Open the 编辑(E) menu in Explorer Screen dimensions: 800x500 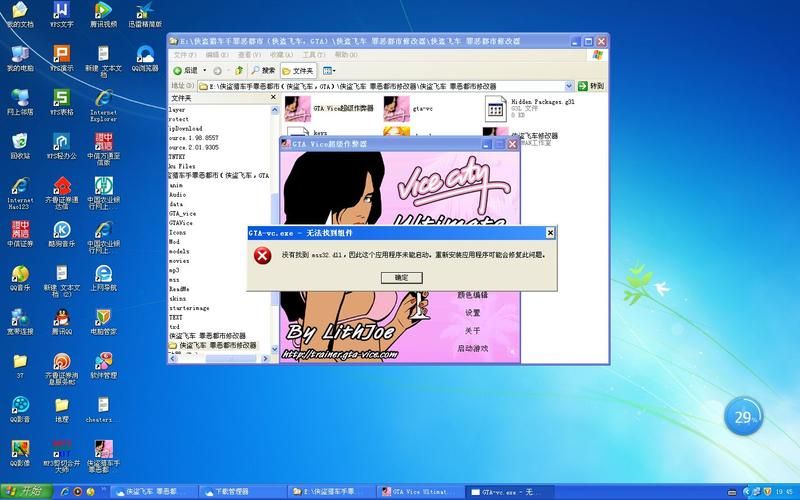(x=217, y=55)
